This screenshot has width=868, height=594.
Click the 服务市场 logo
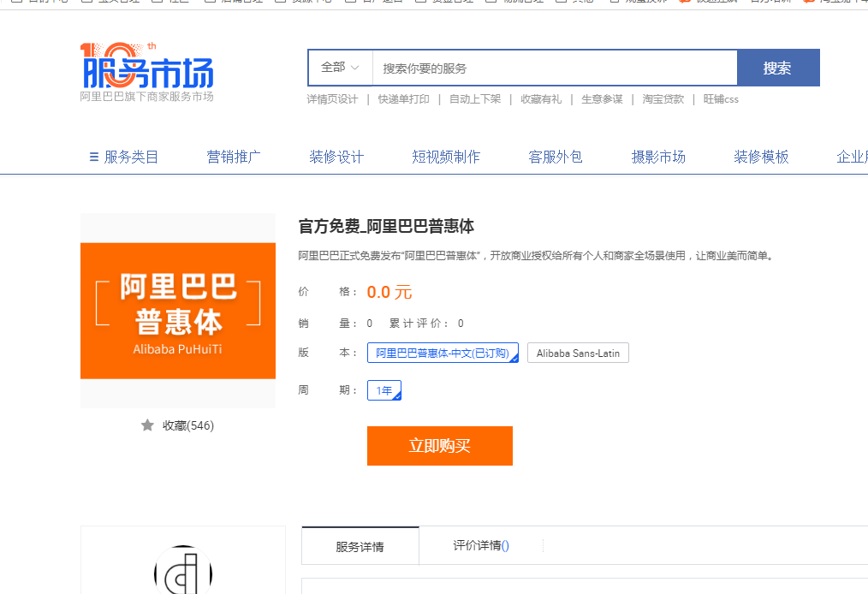tap(146, 66)
